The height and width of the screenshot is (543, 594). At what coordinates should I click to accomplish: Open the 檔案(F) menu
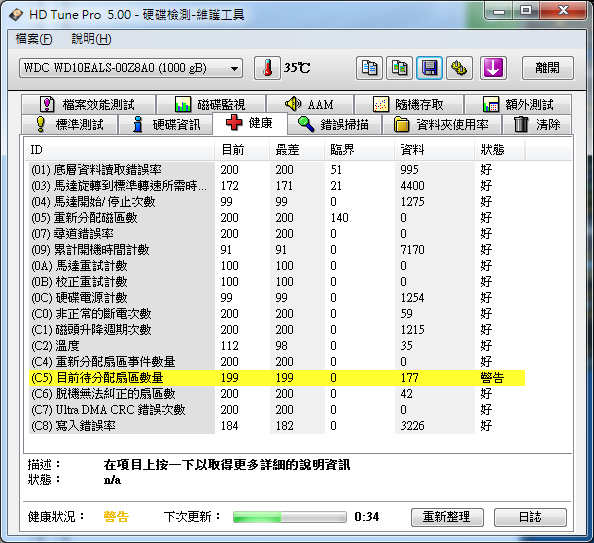[x=34, y=39]
